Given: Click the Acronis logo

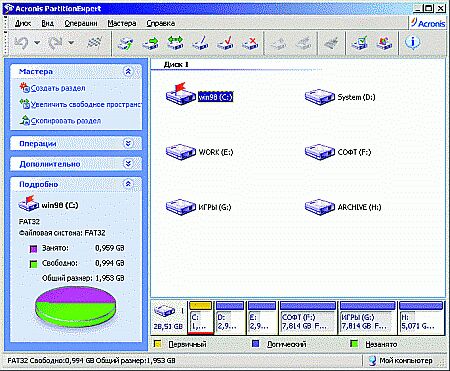Looking at the screenshot, I should tap(428, 23).
